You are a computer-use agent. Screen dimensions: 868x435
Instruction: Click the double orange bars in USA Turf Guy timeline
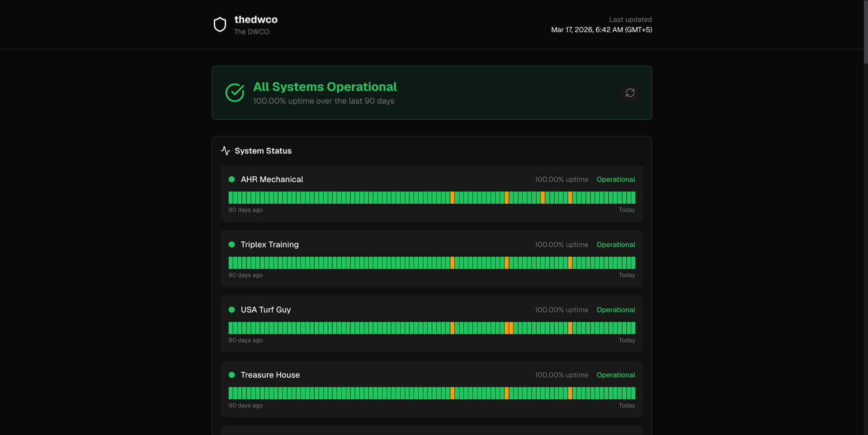click(509, 328)
